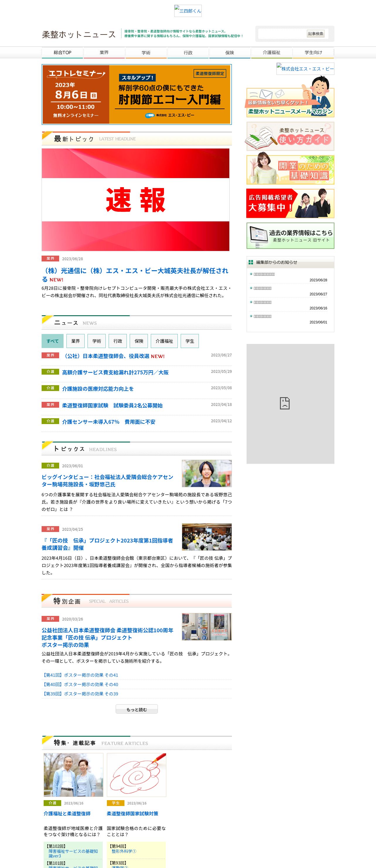
Task: Click the 速報 headline image
Action: pyautogui.click(x=135, y=199)
